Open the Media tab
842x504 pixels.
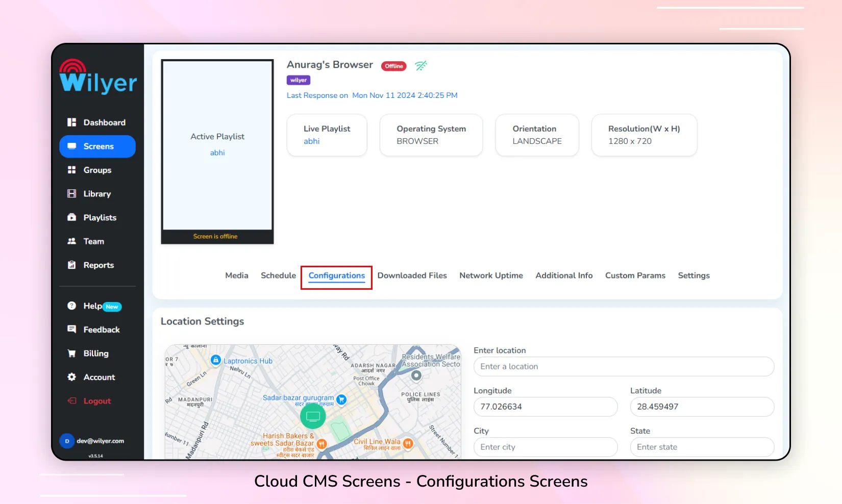point(237,275)
